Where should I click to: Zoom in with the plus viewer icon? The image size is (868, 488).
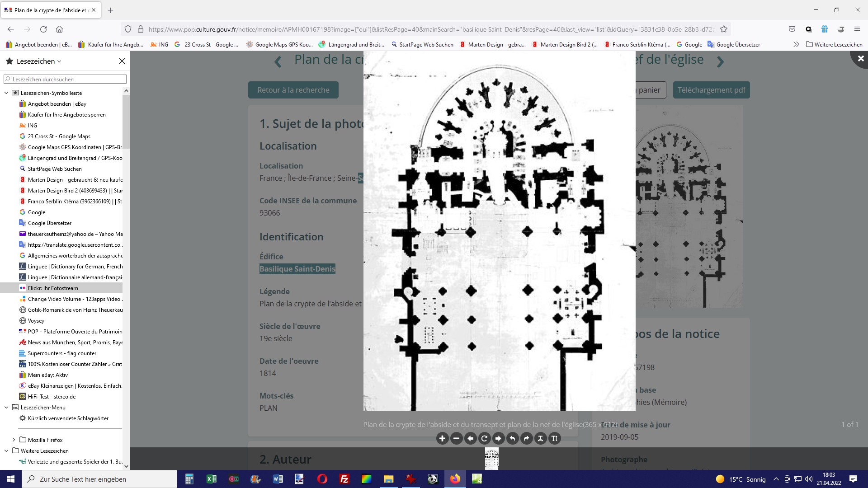442,438
